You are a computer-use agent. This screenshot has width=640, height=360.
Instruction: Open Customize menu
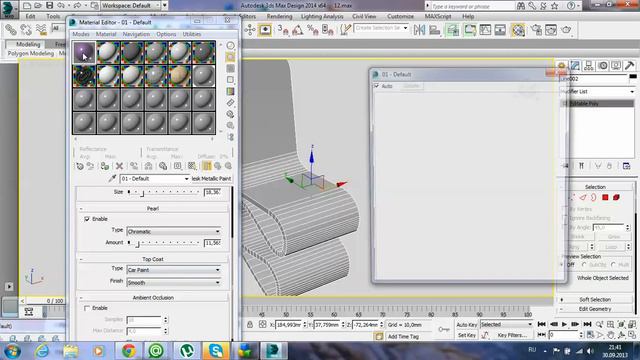(x=400, y=16)
